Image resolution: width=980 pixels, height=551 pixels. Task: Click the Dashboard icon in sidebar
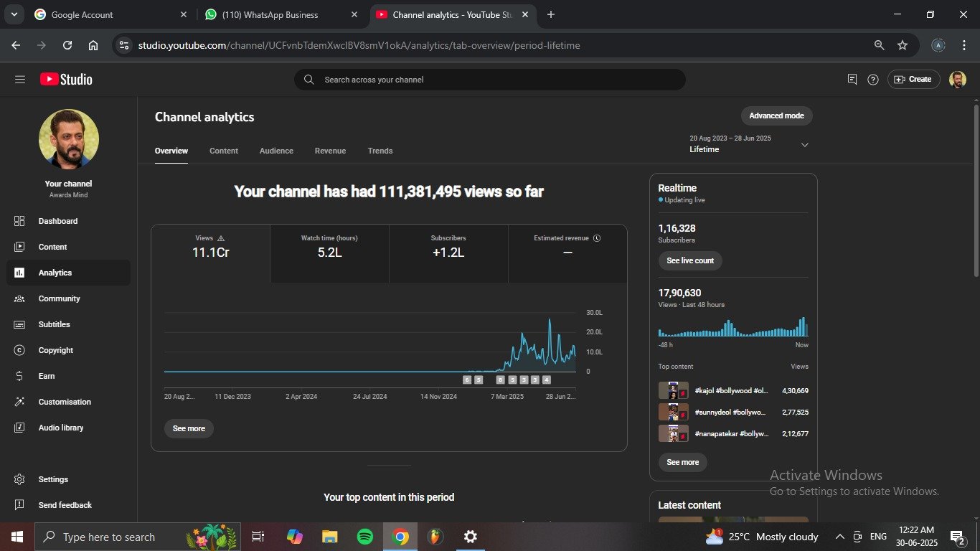19,221
